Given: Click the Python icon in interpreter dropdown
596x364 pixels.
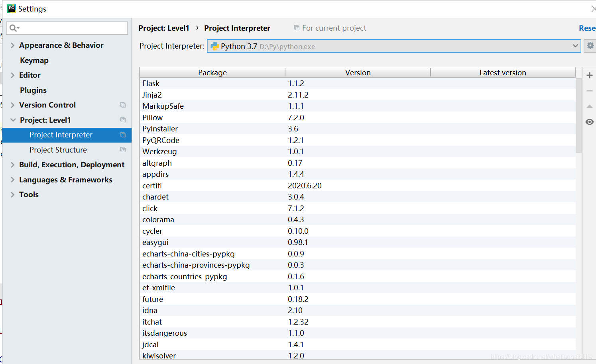Looking at the screenshot, I should [214, 46].
